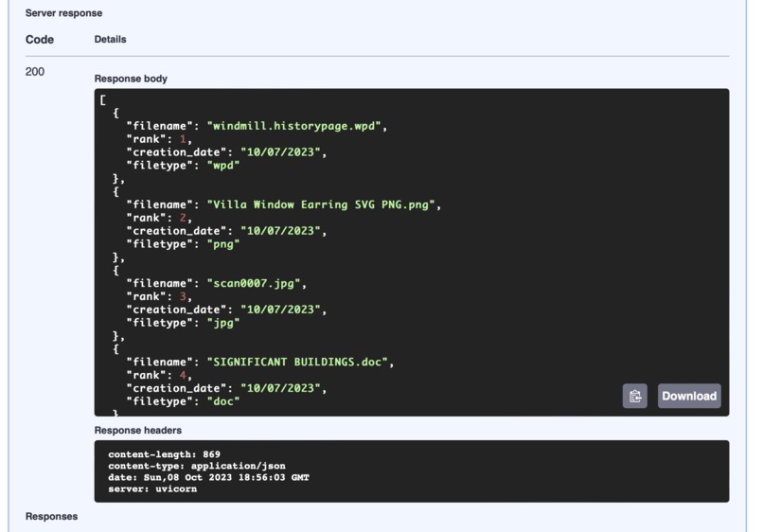
Task: Copy response body to clipboard icon
Action: pos(634,396)
